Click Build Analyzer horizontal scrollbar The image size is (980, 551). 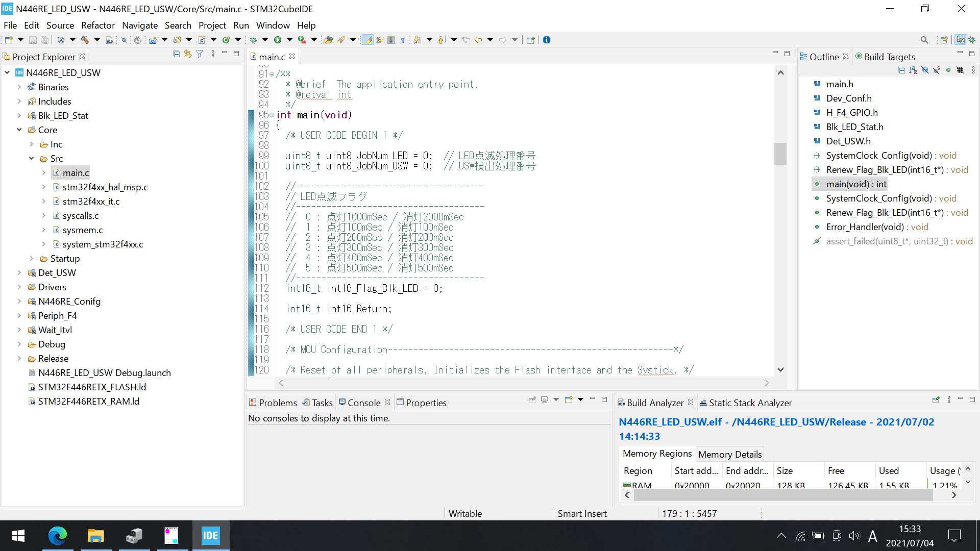point(783,495)
